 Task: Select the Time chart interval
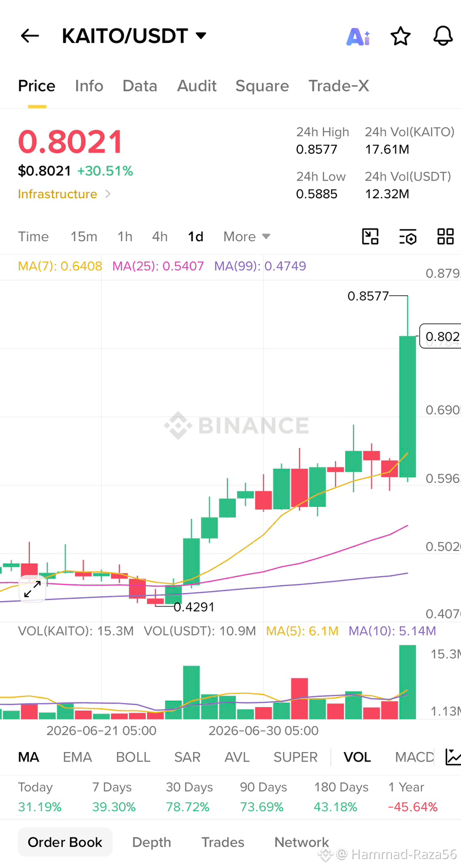(x=33, y=237)
